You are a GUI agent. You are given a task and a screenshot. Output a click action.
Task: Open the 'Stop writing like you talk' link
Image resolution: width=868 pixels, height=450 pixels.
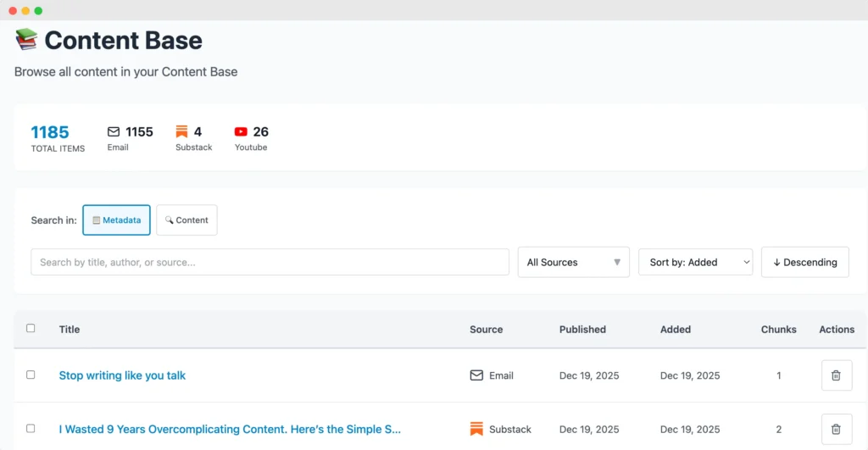point(122,375)
